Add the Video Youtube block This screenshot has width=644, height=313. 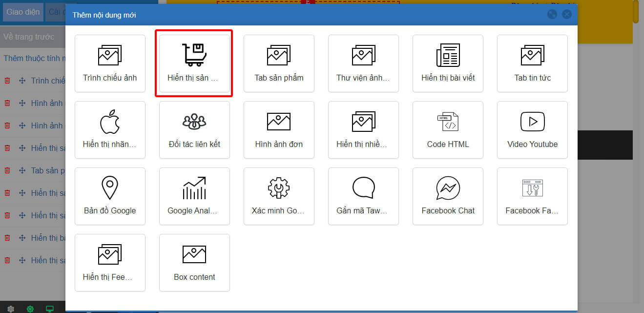tap(532, 130)
